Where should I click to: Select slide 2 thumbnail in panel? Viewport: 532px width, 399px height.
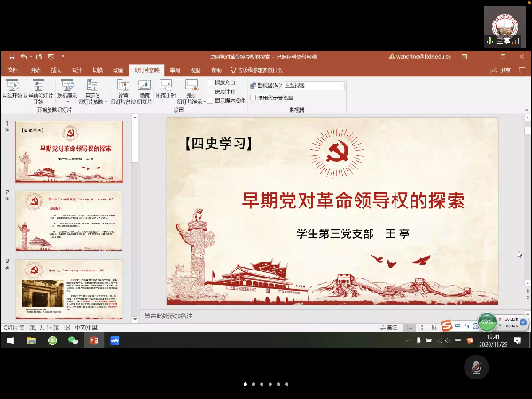pyautogui.click(x=69, y=221)
